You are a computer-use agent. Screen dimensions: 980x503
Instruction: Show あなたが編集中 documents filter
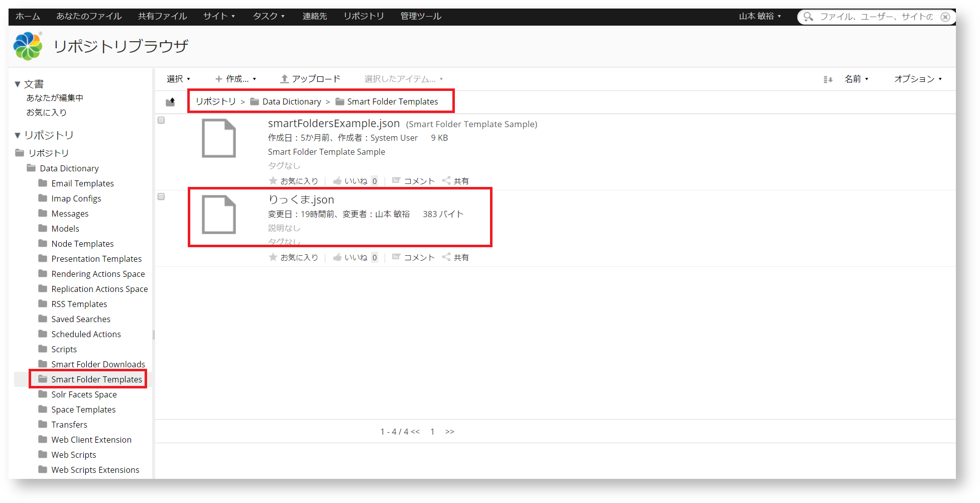(x=55, y=98)
